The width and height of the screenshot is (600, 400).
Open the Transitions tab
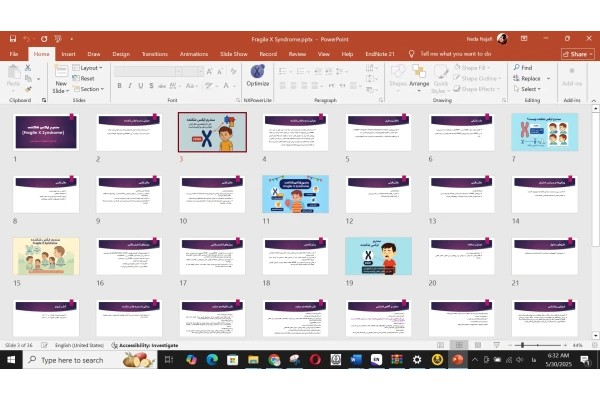click(x=155, y=54)
